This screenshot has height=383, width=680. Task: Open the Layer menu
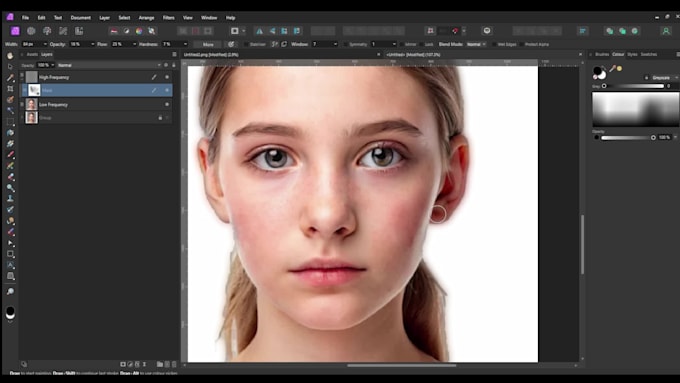point(105,18)
